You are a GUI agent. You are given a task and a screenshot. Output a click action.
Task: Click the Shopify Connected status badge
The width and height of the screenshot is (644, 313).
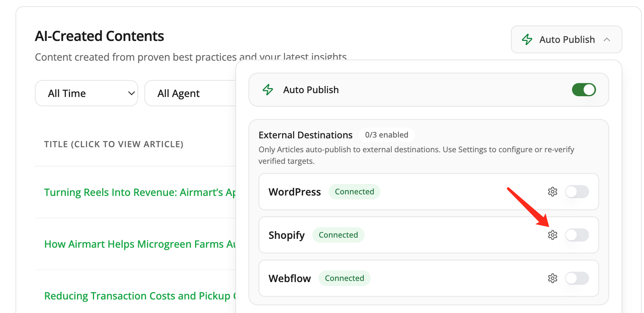tap(338, 235)
